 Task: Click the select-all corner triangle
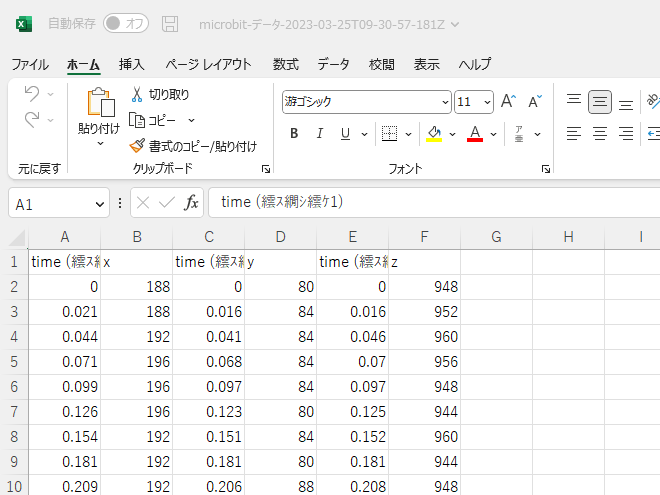click(x=17, y=237)
